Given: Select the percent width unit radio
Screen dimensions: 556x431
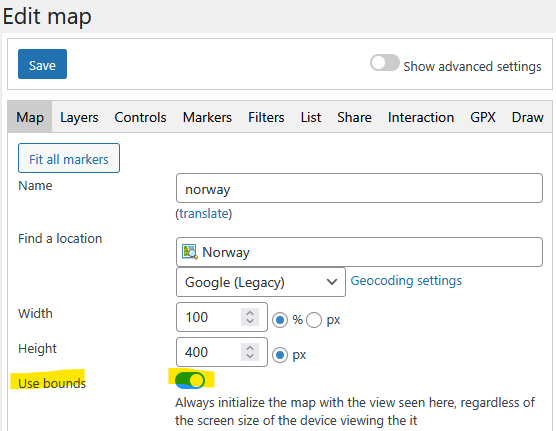Looking at the screenshot, I should pos(280,320).
